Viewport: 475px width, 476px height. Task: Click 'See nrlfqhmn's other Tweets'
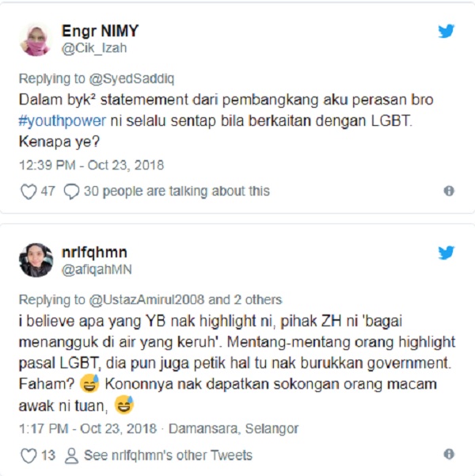168,455
